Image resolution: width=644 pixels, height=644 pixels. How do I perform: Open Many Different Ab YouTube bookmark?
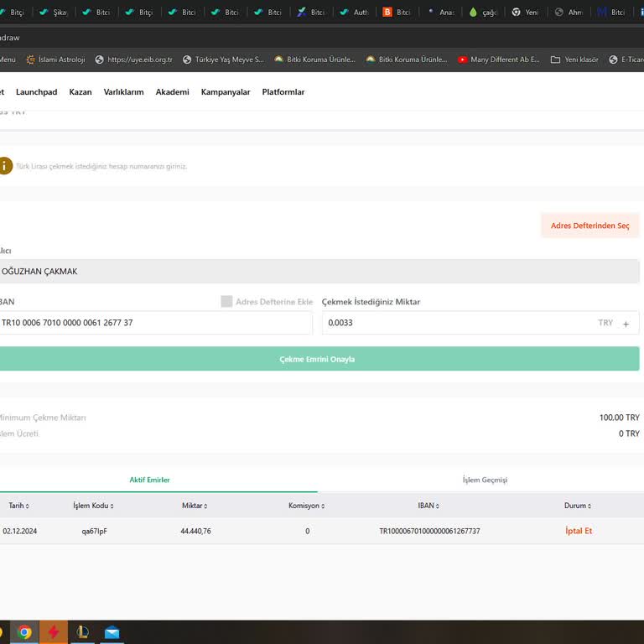coord(499,60)
